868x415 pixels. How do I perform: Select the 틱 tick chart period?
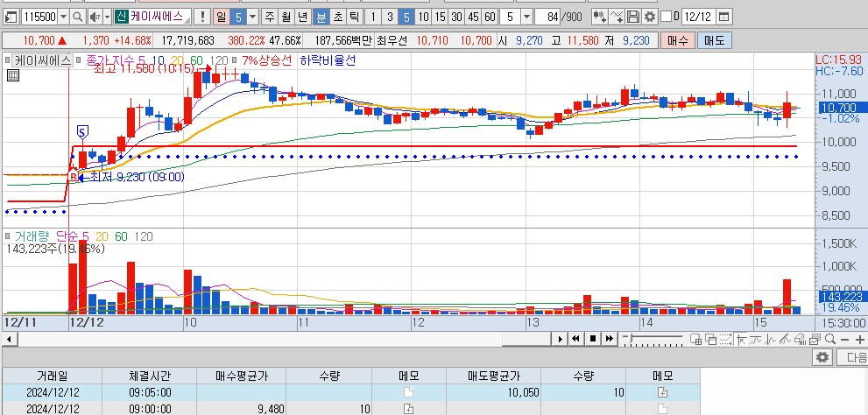click(x=354, y=17)
